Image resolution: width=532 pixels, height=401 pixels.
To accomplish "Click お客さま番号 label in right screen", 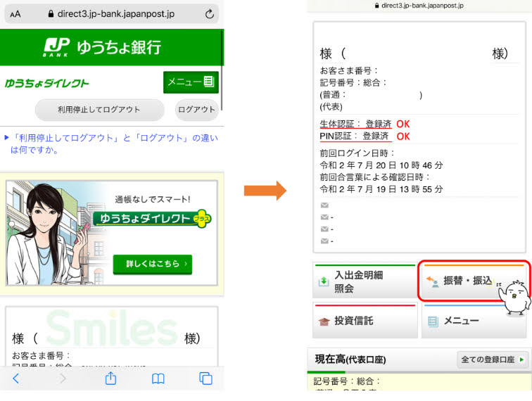I will pos(348,70).
